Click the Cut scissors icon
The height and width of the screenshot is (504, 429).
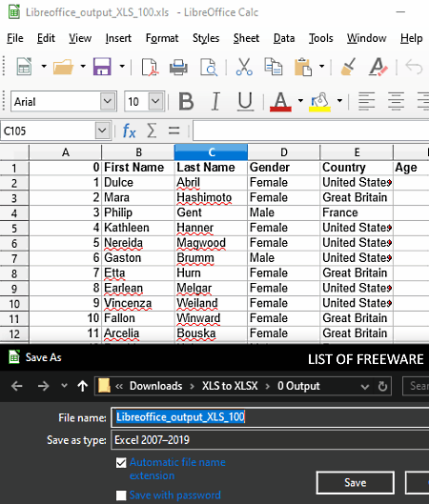click(244, 67)
